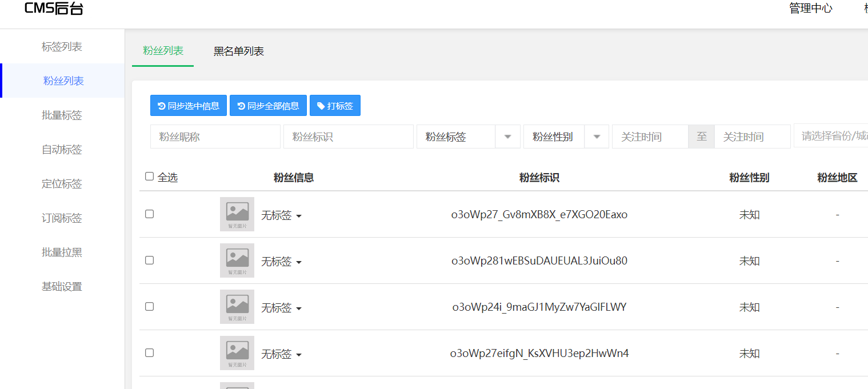868x389 pixels.
Task: Focus the 粉丝标识 search field
Action: click(349, 137)
